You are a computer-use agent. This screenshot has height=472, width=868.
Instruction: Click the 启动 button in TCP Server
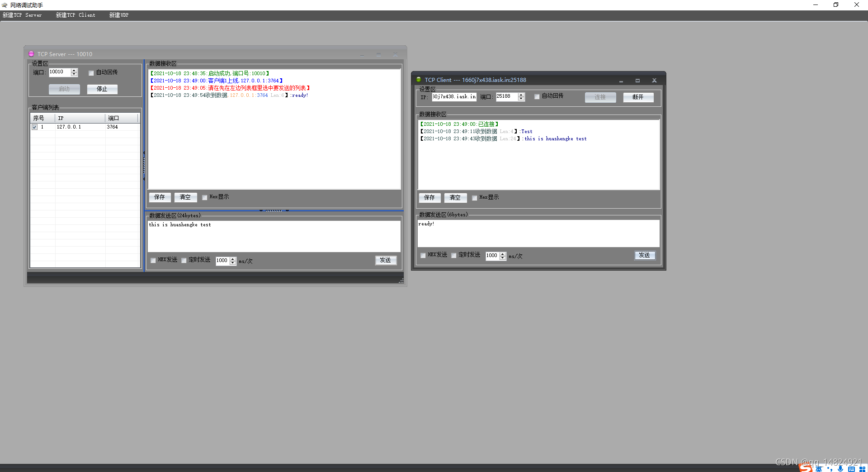tap(64, 89)
